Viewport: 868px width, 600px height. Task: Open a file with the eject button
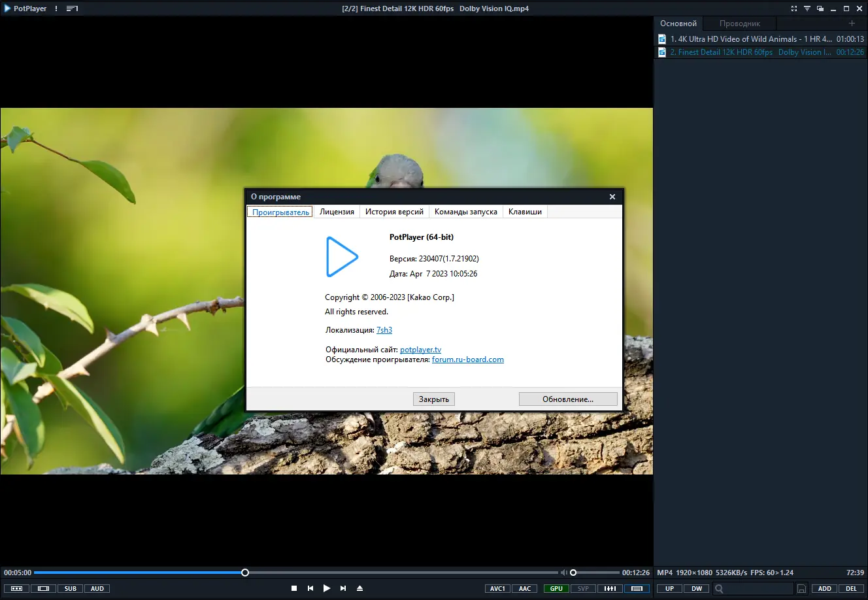[359, 589]
